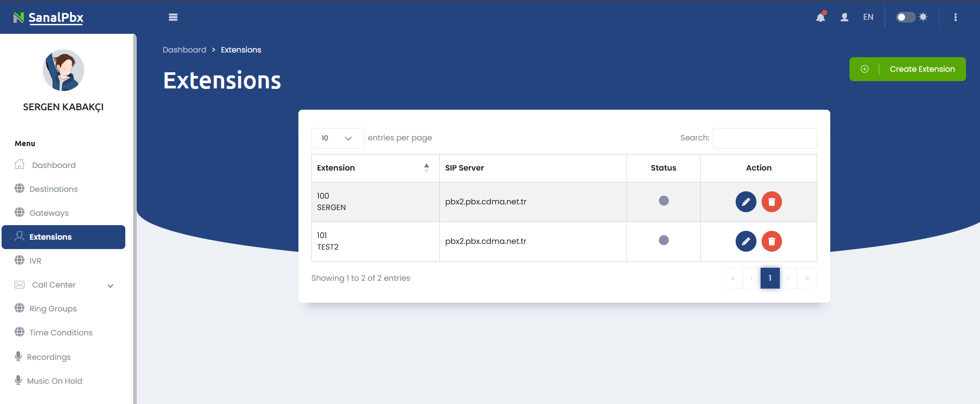Open Ring Groups from the sidebar
980x404 pixels.
click(x=53, y=309)
